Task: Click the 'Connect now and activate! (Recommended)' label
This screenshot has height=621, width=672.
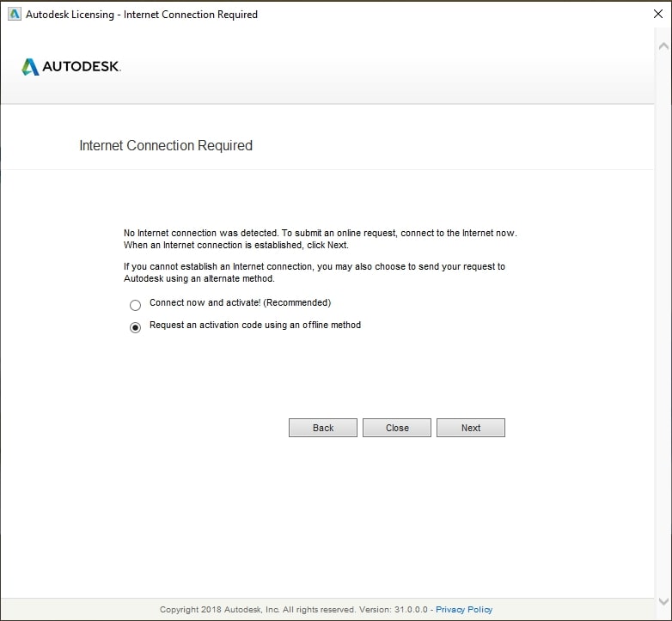Action: pyautogui.click(x=240, y=303)
